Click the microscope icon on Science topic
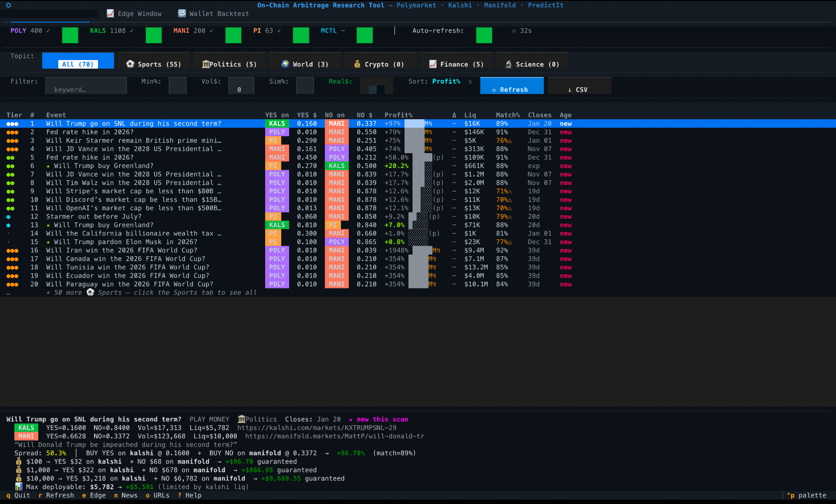Screen dimensions: 836x504 508,64
